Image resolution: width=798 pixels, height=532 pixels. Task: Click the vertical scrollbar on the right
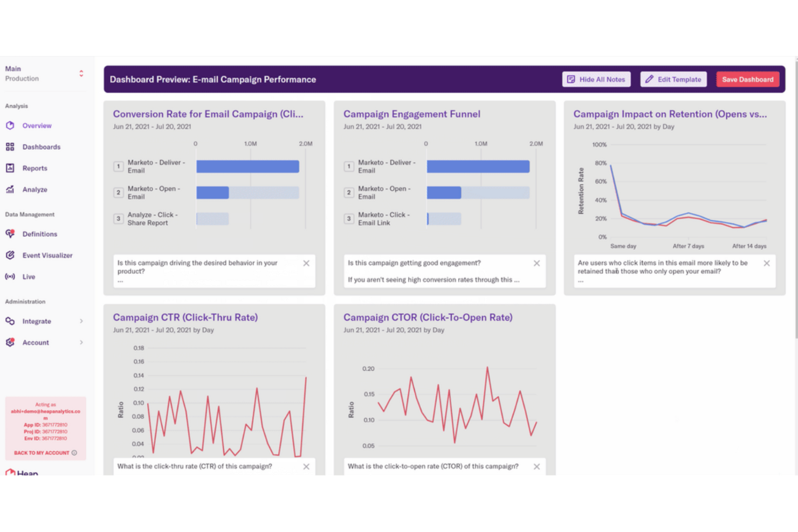(796, 199)
